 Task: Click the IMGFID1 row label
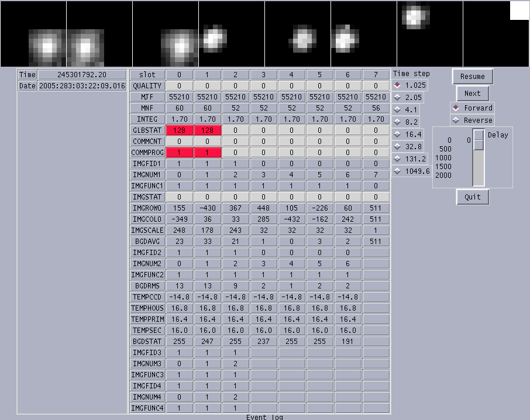(x=147, y=164)
